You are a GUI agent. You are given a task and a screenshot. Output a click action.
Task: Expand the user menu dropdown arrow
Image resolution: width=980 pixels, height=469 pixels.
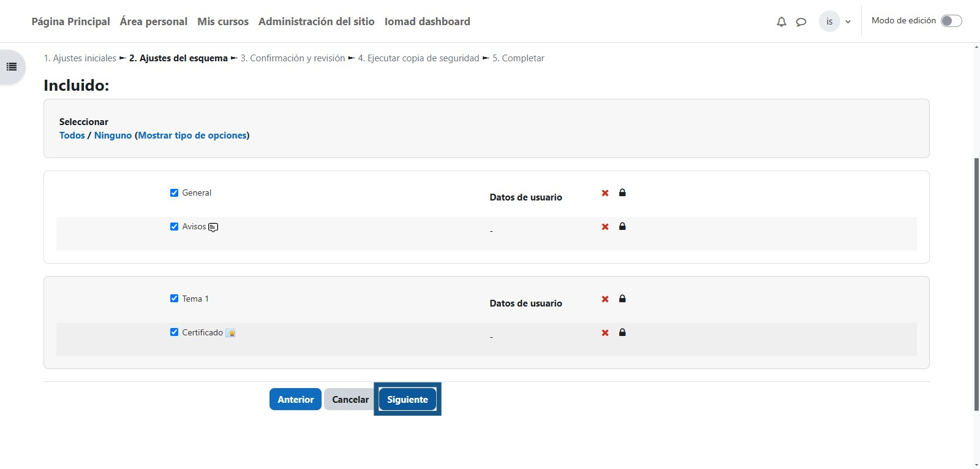coord(848,22)
